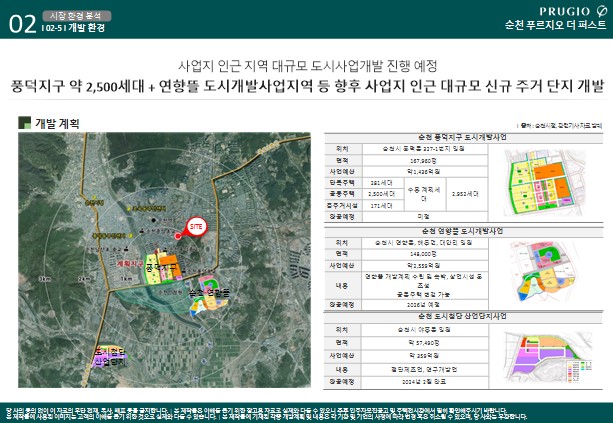613x423 pixels.
Task: Click the 02-5 개발 환경 subtitle
Action: pyautogui.click(x=73, y=28)
